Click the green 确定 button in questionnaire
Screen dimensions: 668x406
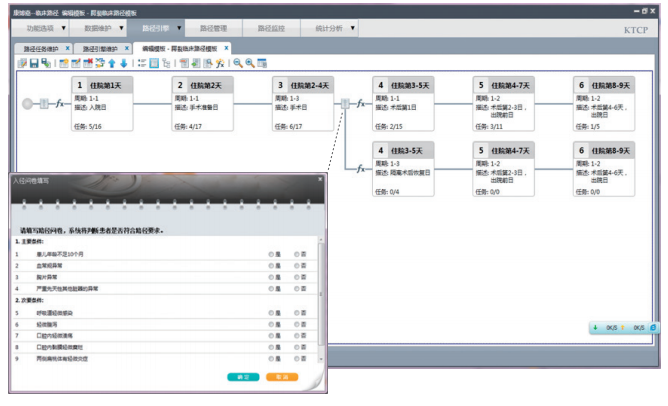(245, 376)
